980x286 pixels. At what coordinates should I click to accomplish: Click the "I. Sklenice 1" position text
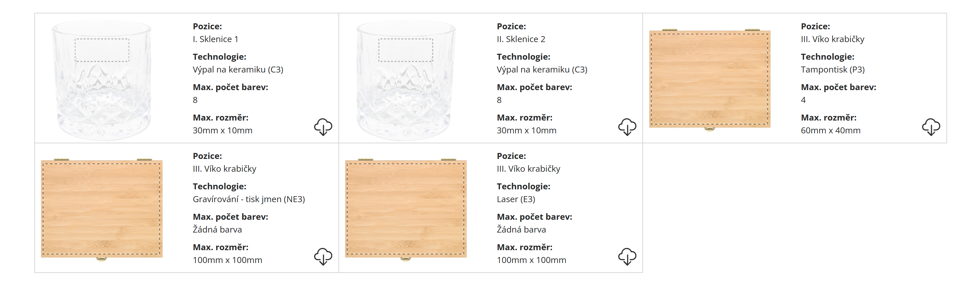click(x=215, y=39)
